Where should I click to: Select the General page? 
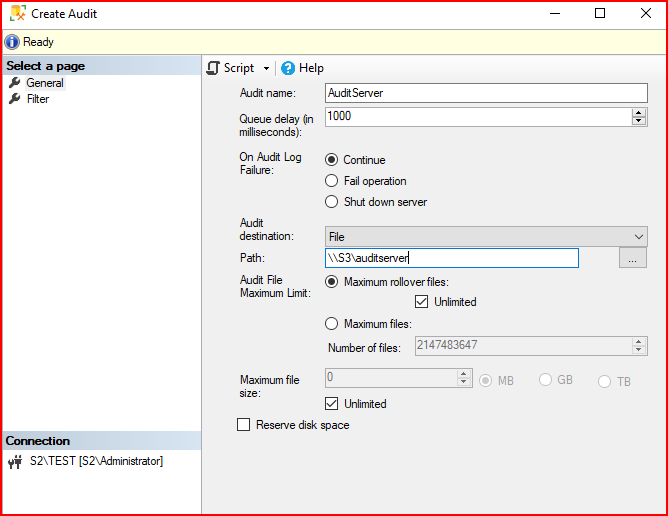tap(45, 83)
